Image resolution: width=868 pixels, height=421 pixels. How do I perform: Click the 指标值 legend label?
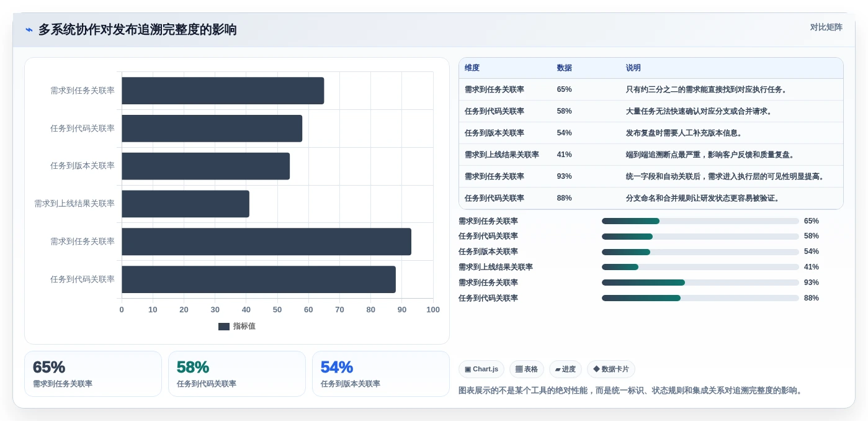click(244, 327)
